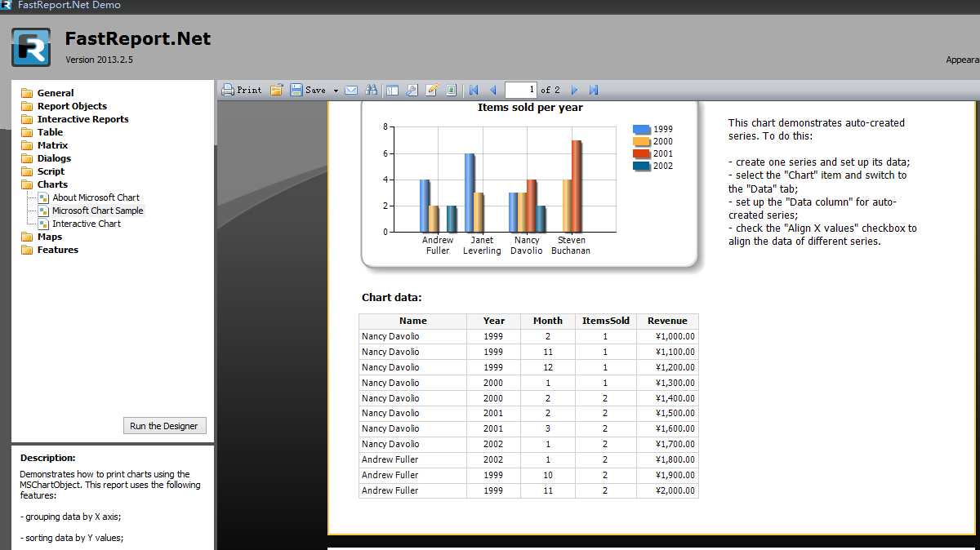Screen dimensions: 980x550
Task: Click the Save disk icon
Action: point(296,90)
